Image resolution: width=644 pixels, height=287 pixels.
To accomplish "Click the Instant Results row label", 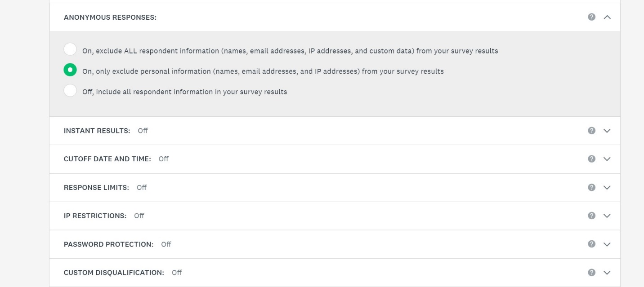I will [x=97, y=131].
